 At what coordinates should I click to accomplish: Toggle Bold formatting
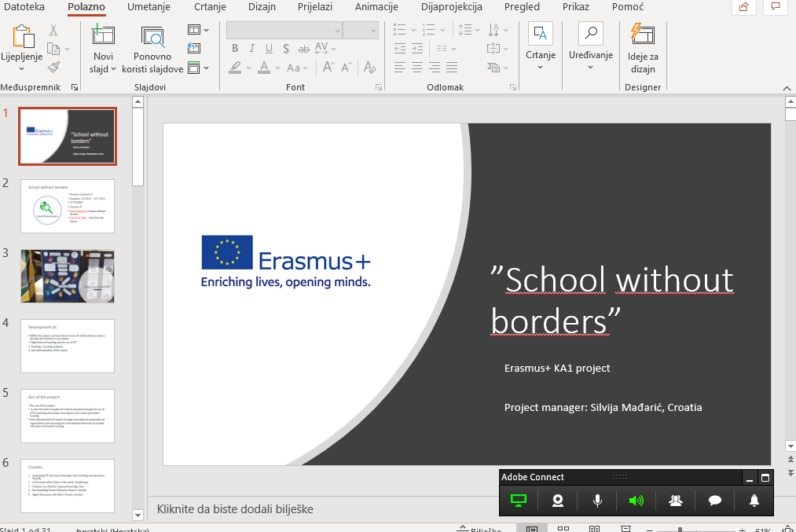tap(235, 48)
